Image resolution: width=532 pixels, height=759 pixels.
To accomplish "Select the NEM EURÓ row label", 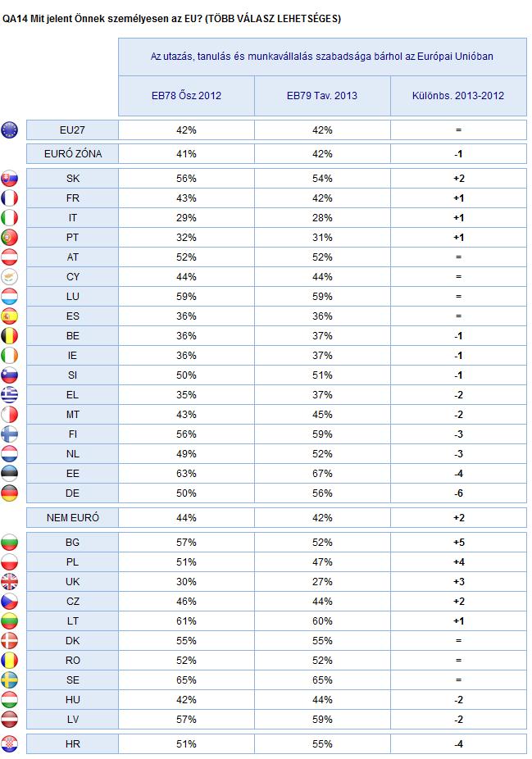I will coord(73,517).
